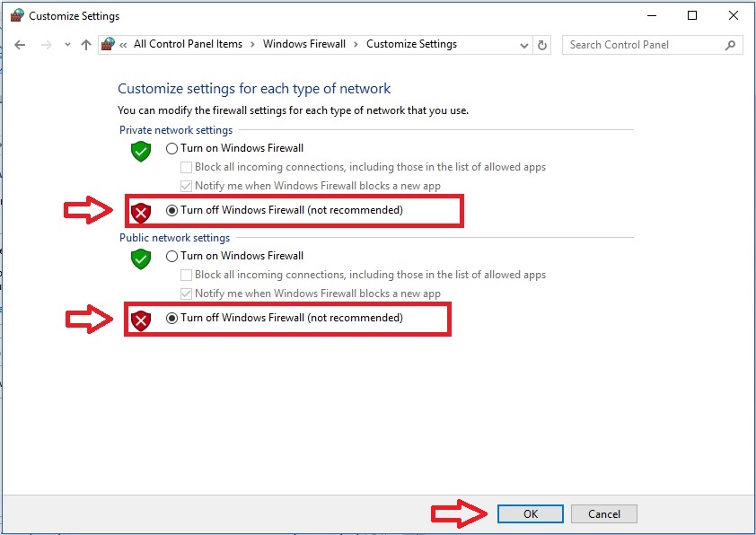Click Customize settings for each type heading

[x=254, y=89]
